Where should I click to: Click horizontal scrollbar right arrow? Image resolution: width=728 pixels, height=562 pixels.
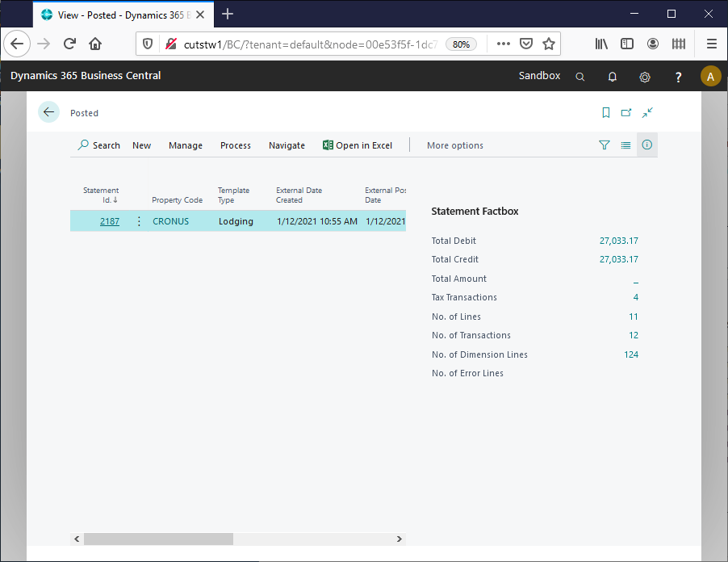coord(400,539)
